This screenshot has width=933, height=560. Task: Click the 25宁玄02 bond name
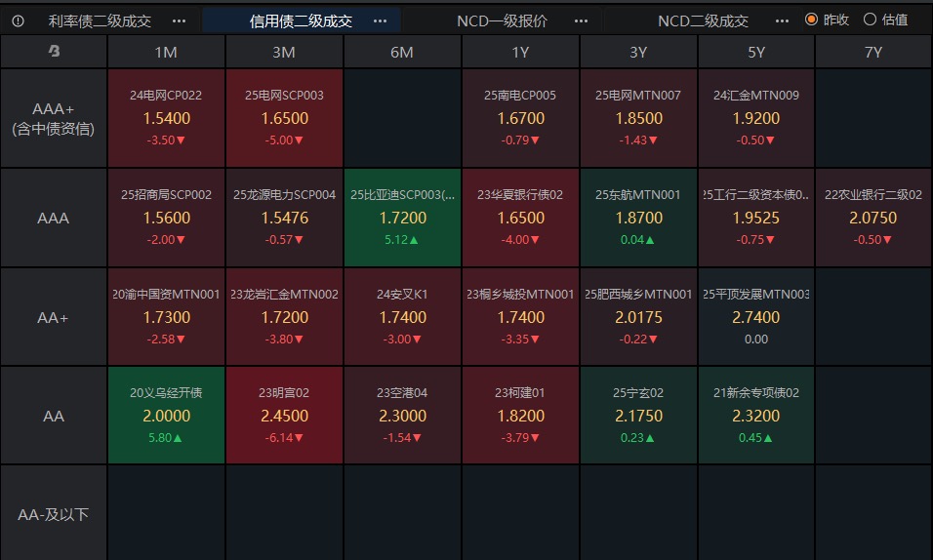coord(638,393)
